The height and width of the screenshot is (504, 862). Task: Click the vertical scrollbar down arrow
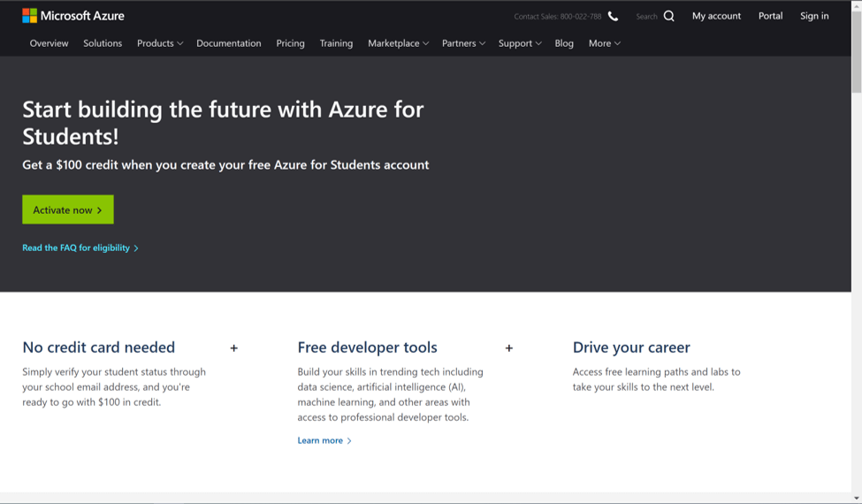point(856,498)
